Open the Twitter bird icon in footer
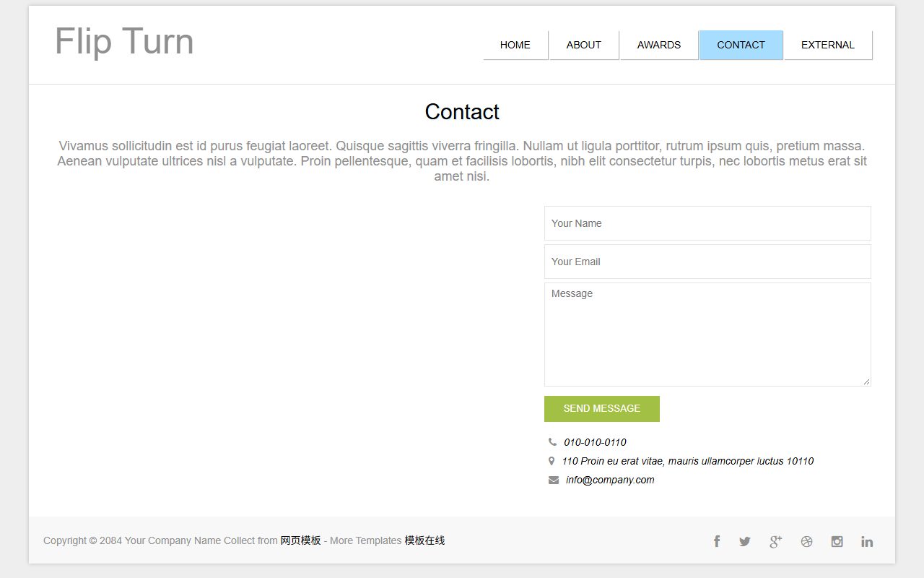This screenshot has width=924, height=578. point(745,542)
